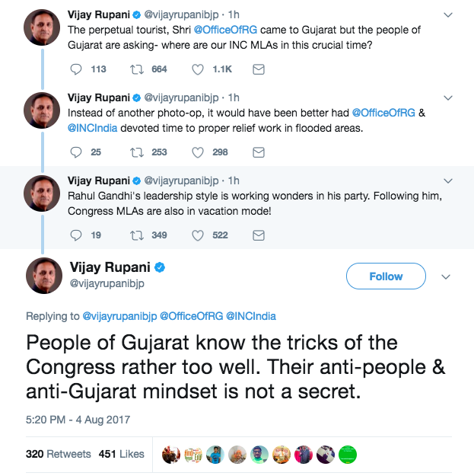
Task: Like the photo-op relief work tweet
Action: (x=198, y=152)
